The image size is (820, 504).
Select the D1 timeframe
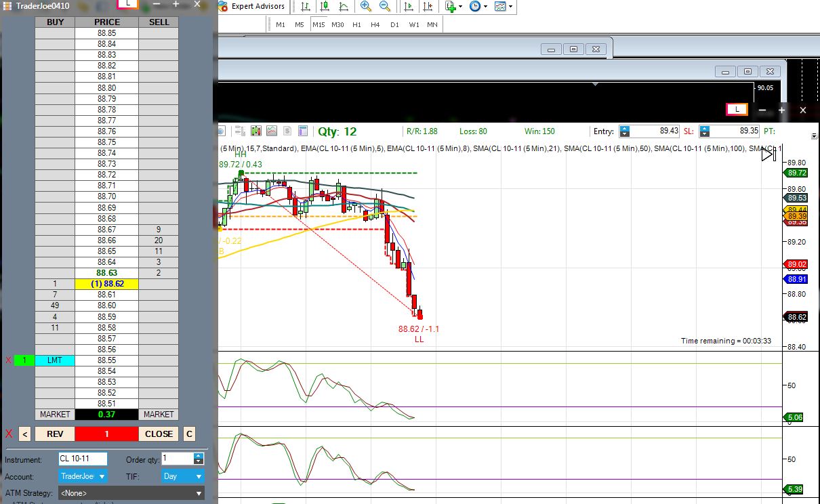(x=394, y=24)
